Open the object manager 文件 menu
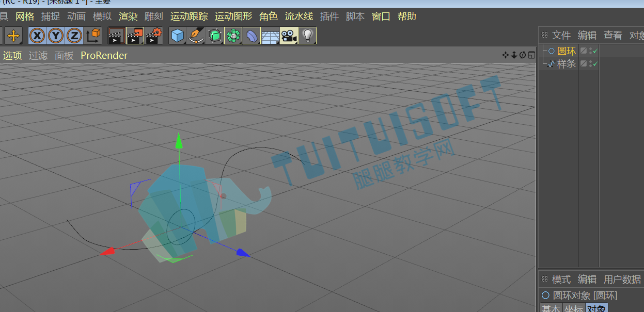The height and width of the screenshot is (312, 644). [x=561, y=35]
